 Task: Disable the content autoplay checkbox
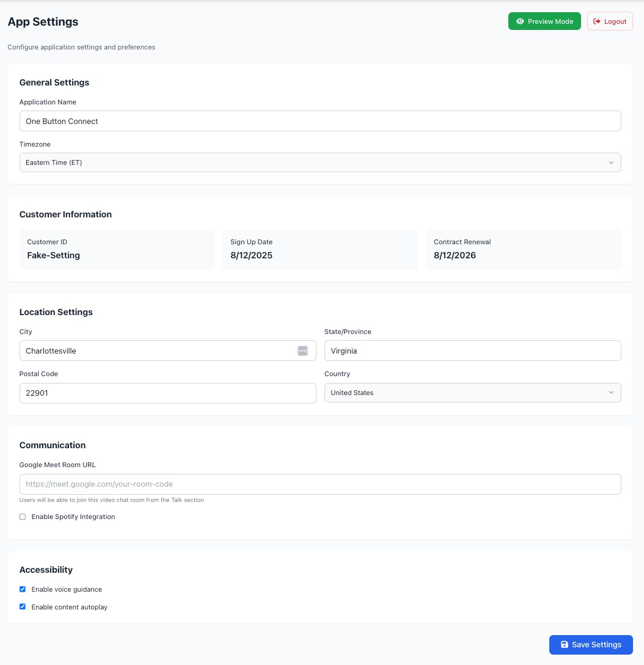pyautogui.click(x=23, y=607)
